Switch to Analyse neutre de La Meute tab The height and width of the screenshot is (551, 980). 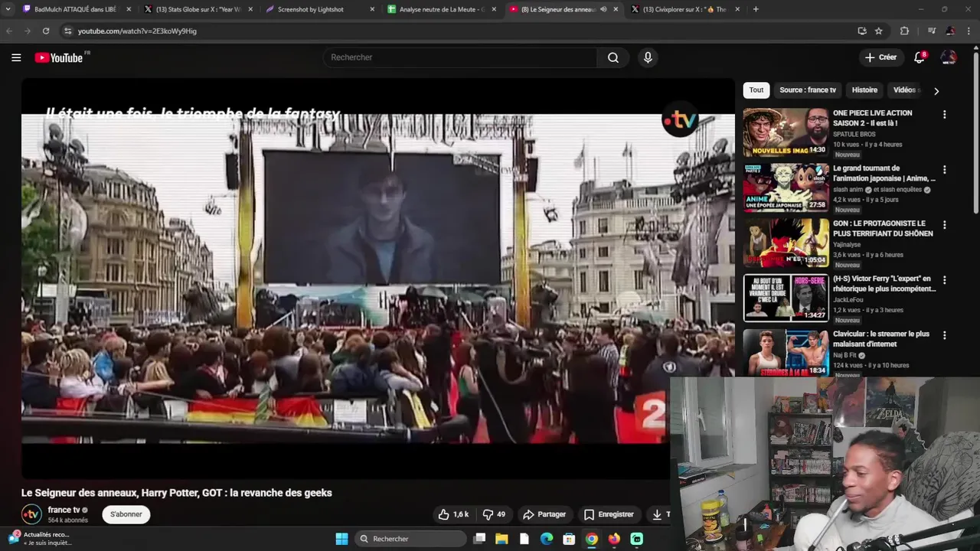point(442,9)
